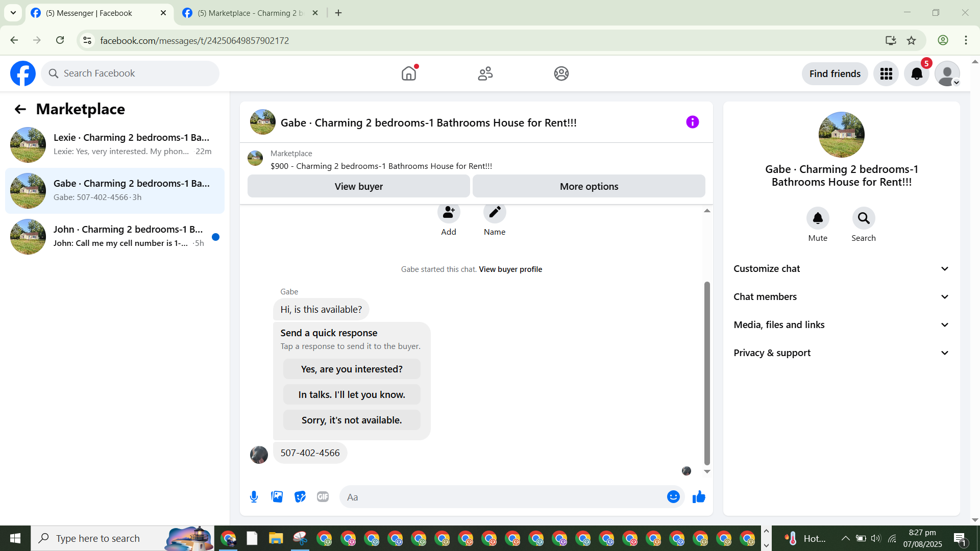980x551 pixels.
Task: Click the browser address bar URL
Action: (x=194, y=40)
